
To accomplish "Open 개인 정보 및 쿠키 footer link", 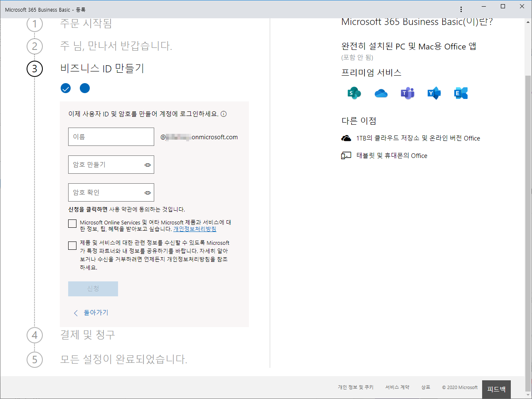I will [356, 387].
